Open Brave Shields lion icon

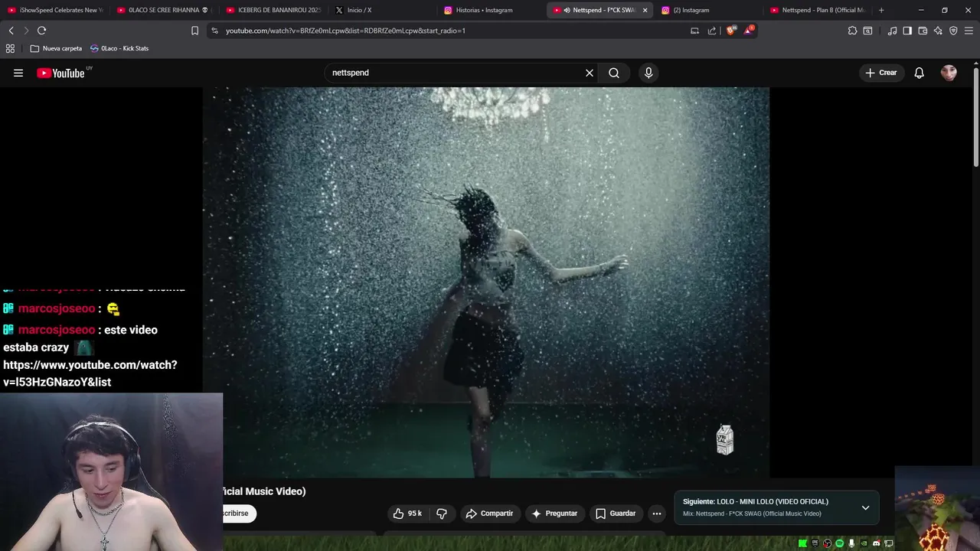pyautogui.click(x=731, y=31)
